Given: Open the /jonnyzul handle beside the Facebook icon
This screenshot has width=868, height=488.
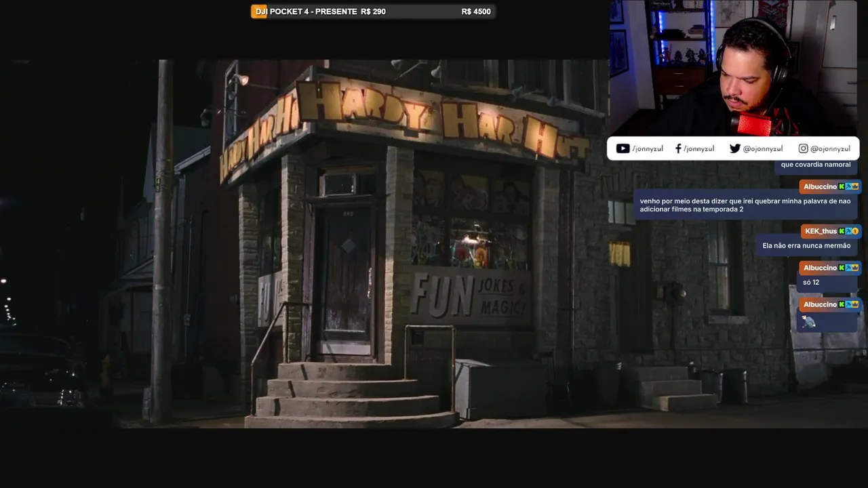Looking at the screenshot, I should point(698,148).
